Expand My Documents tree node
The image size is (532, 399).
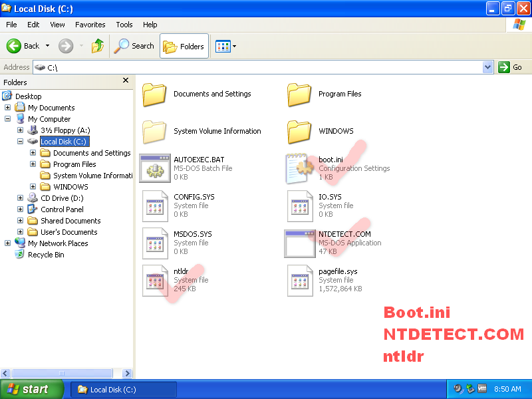click(x=7, y=108)
